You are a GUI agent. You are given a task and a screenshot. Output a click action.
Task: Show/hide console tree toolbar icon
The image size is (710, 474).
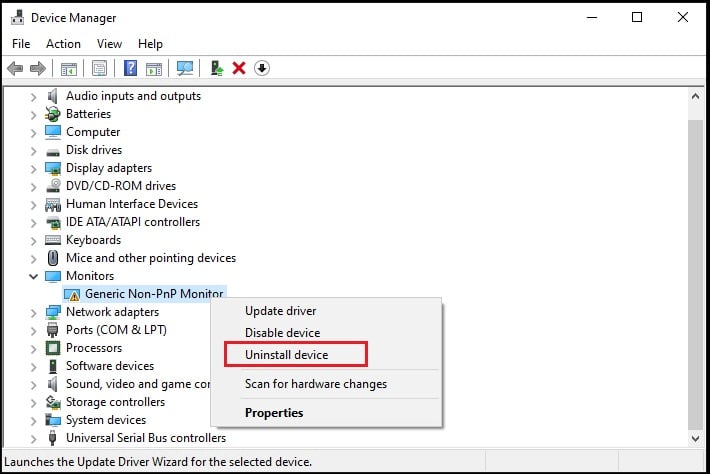pyautogui.click(x=69, y=69)
